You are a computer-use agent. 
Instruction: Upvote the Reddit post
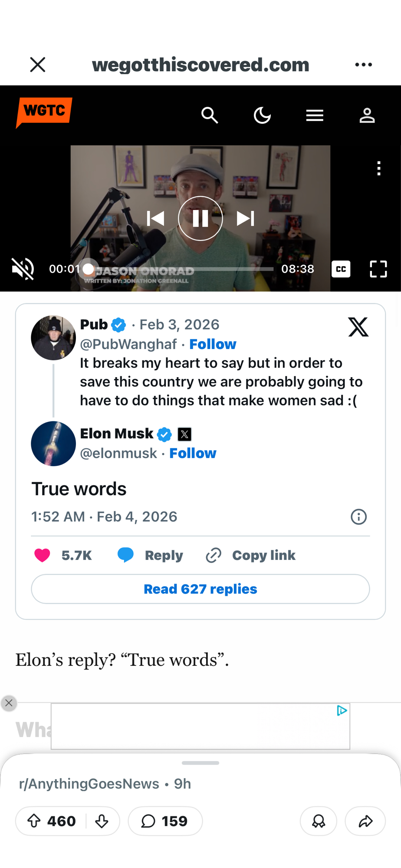(34, 821)
